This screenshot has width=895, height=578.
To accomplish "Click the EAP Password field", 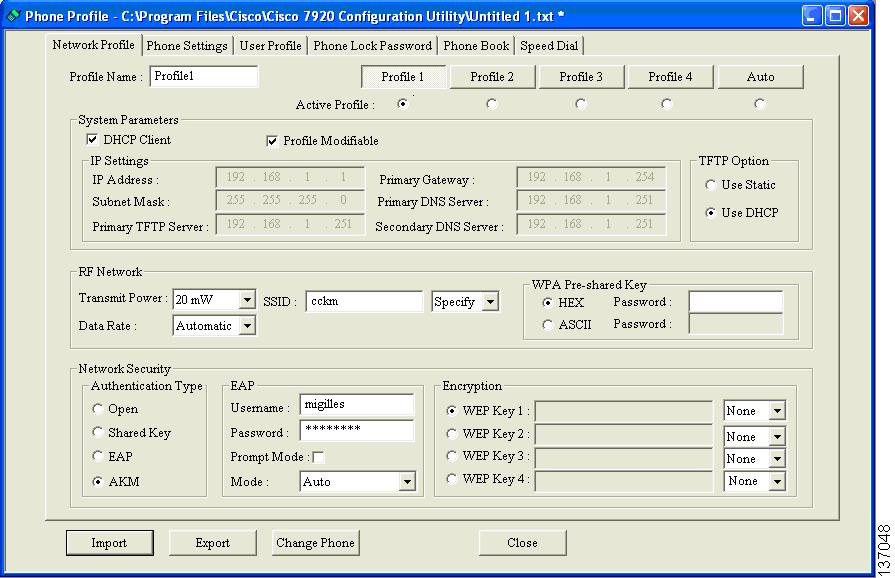I will tap(357, 430).
